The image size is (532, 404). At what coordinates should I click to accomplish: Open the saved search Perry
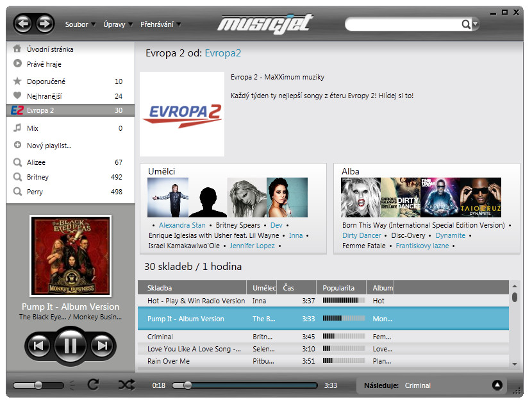pyautogui.click(x=71, y=192)
